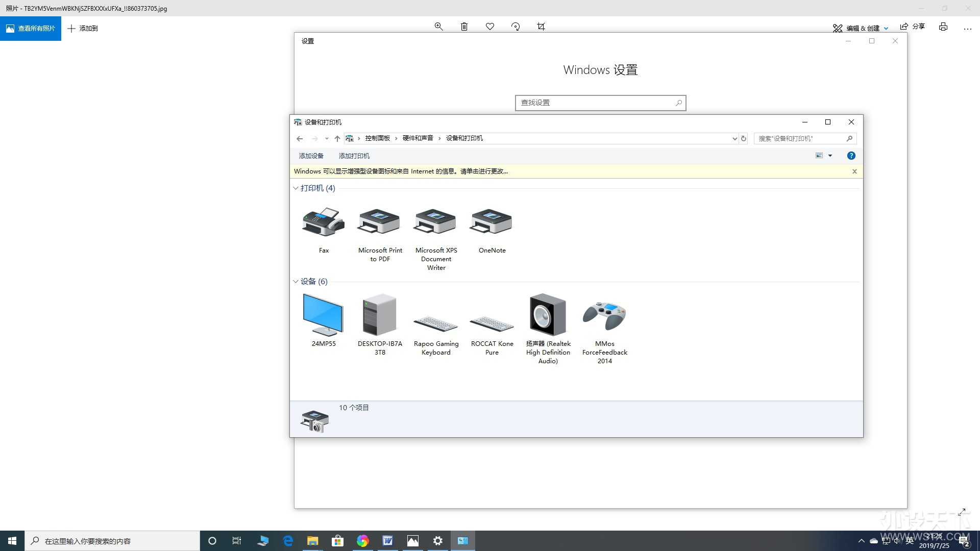This screenshot has height=551, width=980.
Task: Open Cortana circle icon on taskbar
Action: point(212,541)
